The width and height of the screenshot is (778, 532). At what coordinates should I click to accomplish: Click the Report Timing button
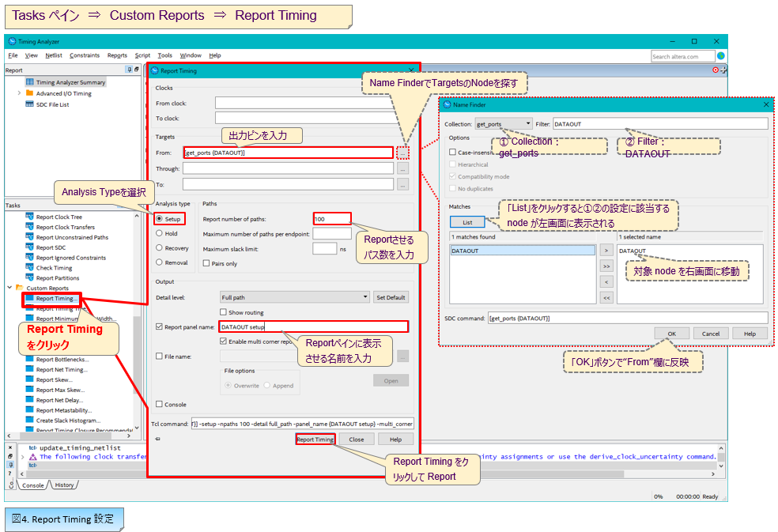315,440
